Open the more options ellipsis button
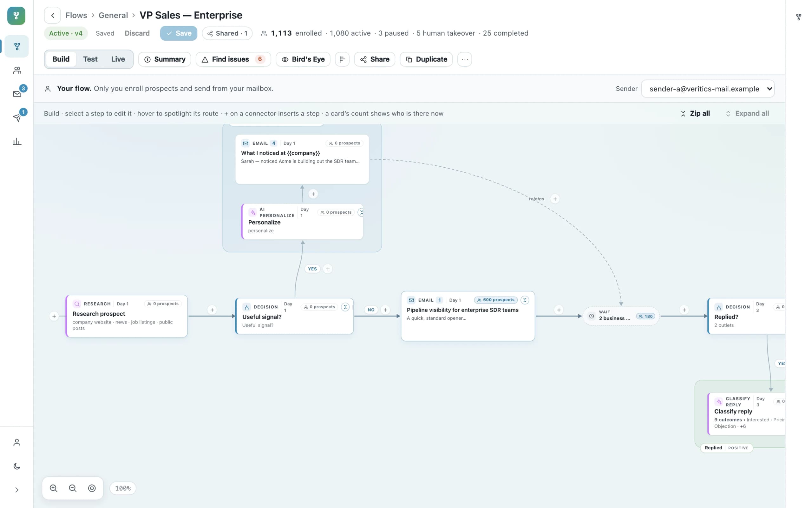Image resolution: width=812 pixels, height=508 pixels. [465, 59]
